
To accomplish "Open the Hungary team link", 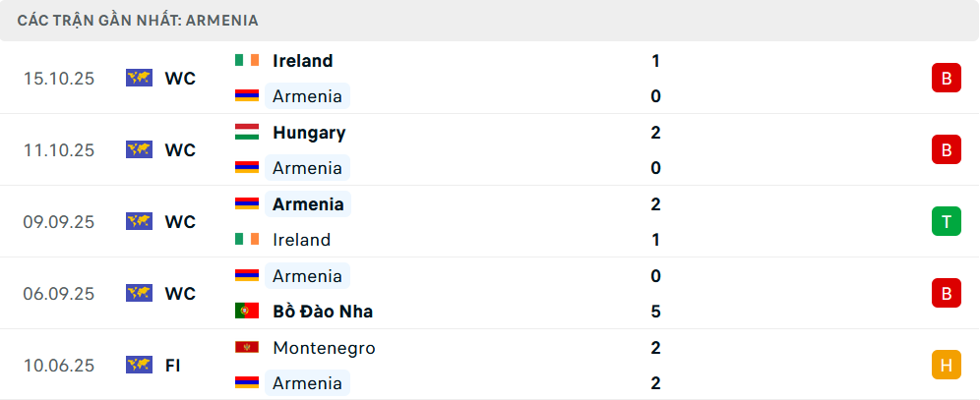I will tap(309, 133).
